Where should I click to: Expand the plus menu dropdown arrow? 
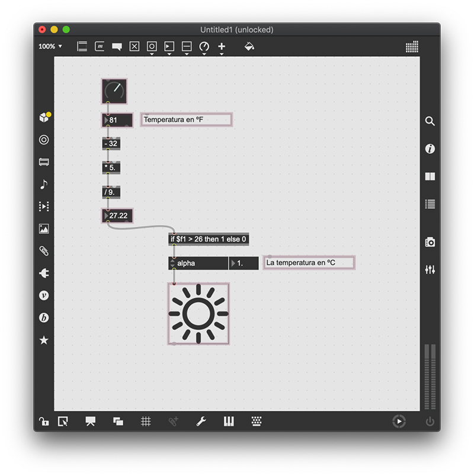click(222, 54)
